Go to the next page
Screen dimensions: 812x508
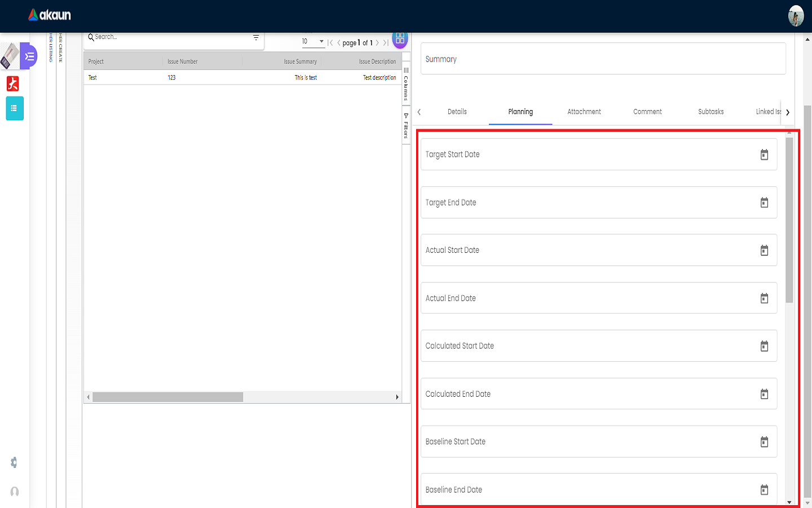pos(377,43)
